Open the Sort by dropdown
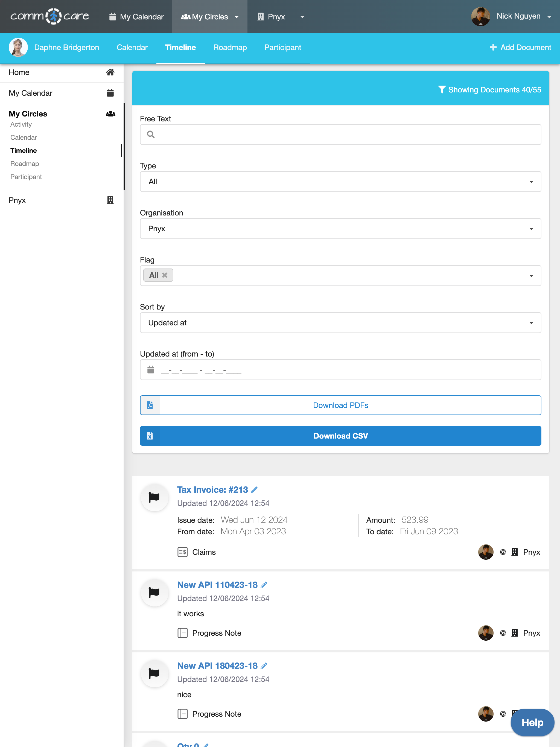The height and width of the screenshot is (747, 560). tap(340, 323)
